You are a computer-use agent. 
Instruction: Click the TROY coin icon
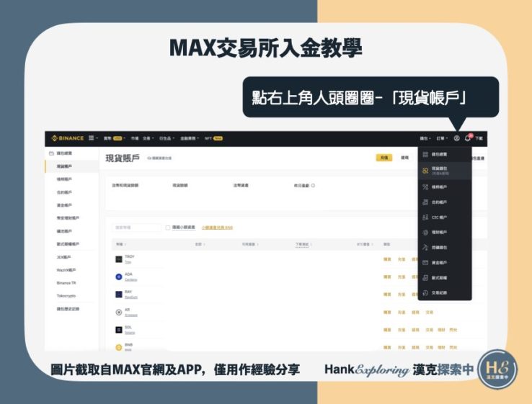point(119,259)
